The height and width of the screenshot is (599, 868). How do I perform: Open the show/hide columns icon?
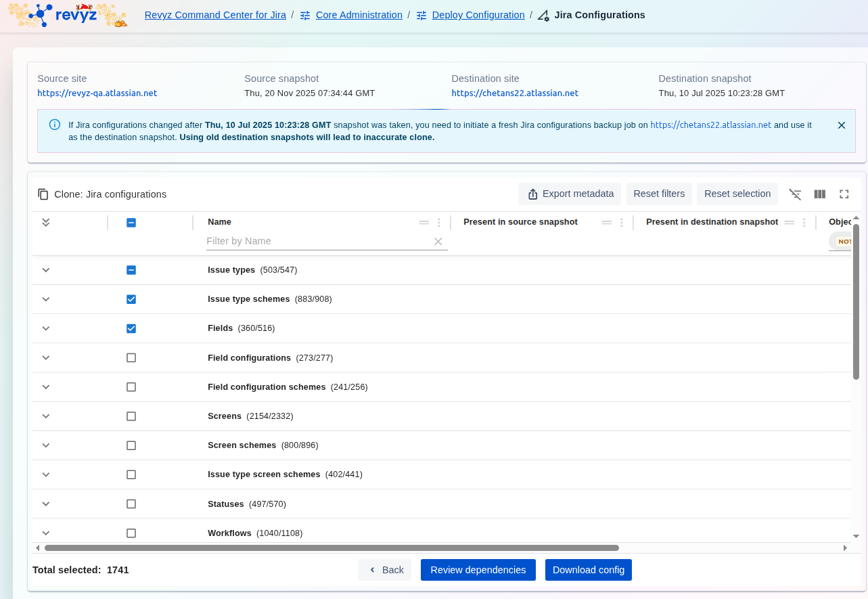(x=819, y=194)
